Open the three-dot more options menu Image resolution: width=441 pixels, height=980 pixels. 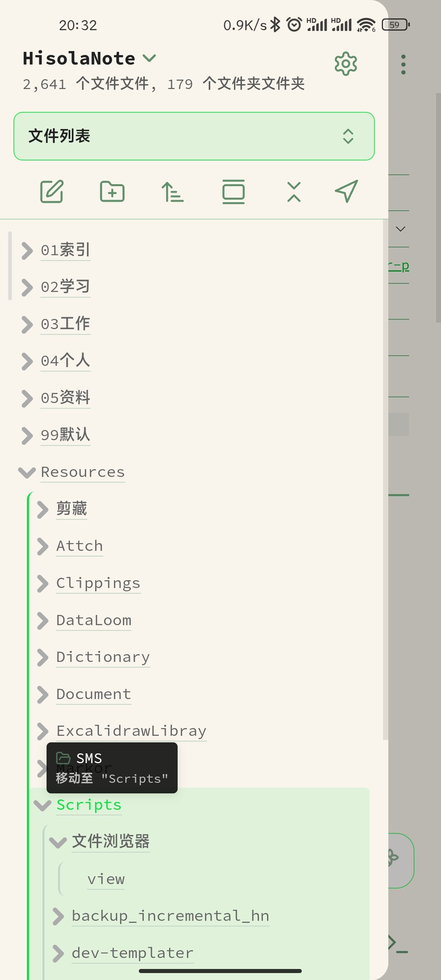pyautogui.click(x=403, y=65)
